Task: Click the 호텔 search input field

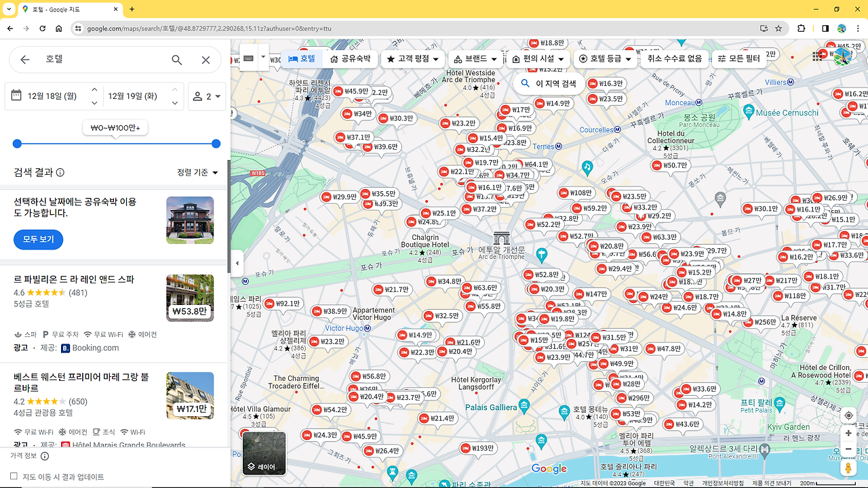Action: 102,60
